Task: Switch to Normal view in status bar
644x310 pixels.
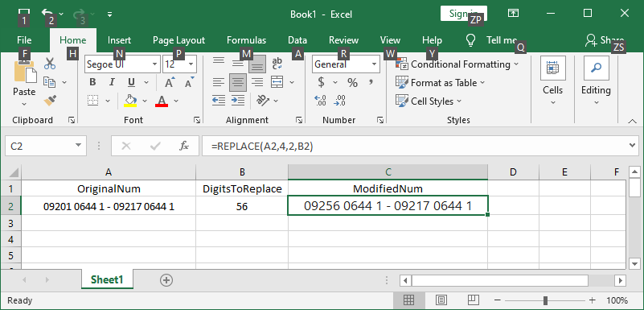Action: [x=408, y=300]
